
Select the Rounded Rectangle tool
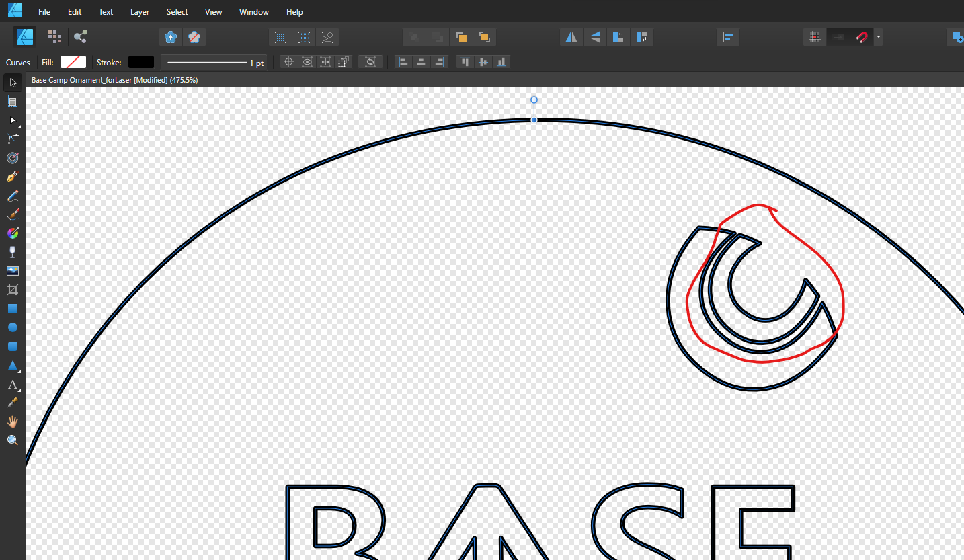click(12, 346)
